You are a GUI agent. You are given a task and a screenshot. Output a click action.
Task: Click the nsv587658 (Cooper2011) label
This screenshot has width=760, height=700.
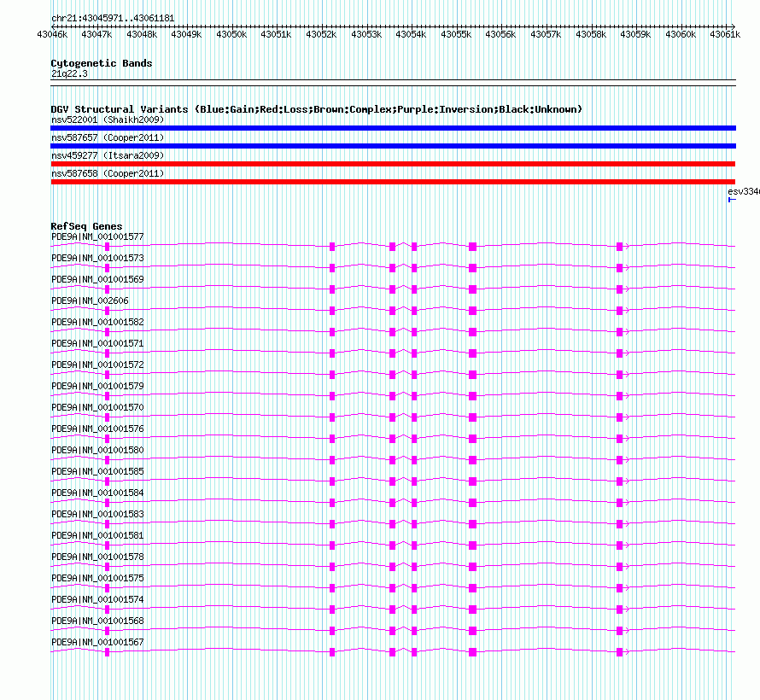tap(108, 173)
